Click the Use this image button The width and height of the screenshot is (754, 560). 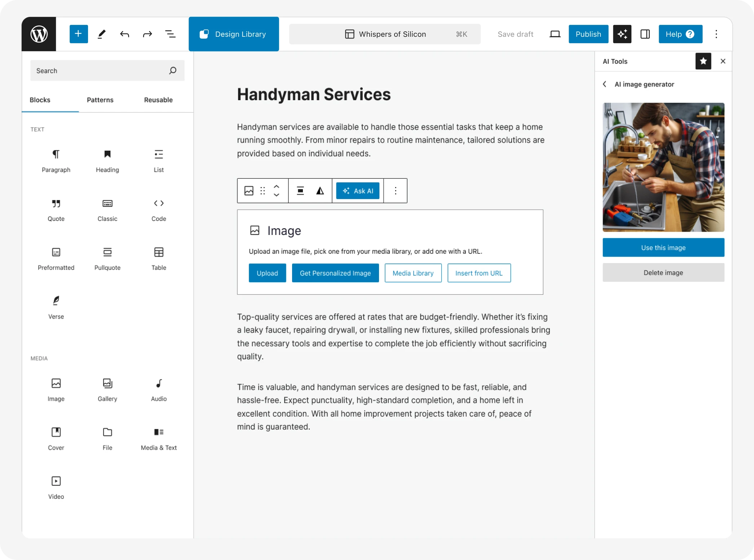[663, 247]
